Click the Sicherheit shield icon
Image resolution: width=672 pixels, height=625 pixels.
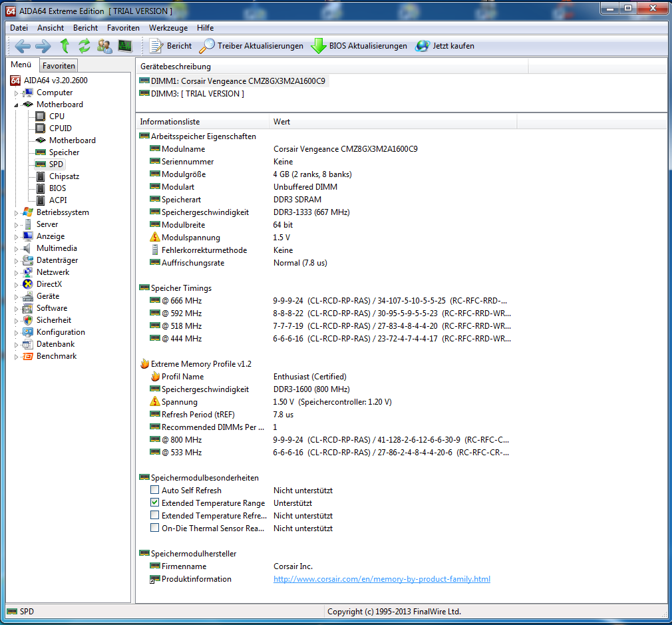[28, 320]
